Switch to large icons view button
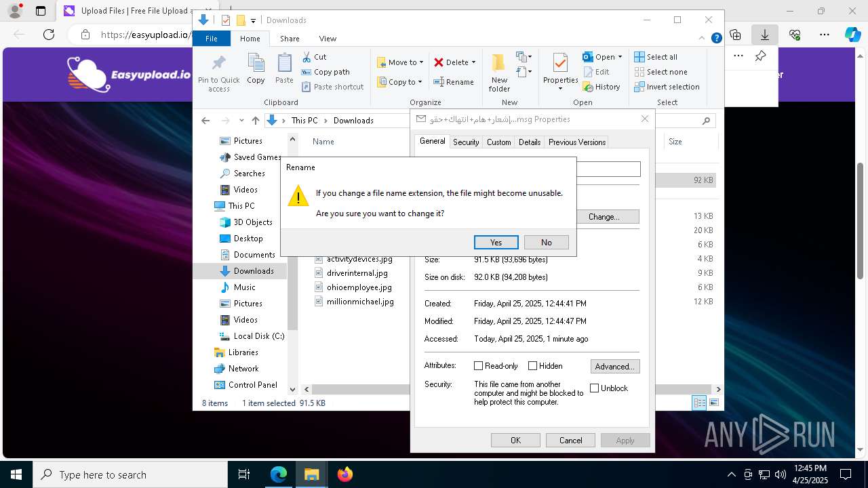 (713, 403)
